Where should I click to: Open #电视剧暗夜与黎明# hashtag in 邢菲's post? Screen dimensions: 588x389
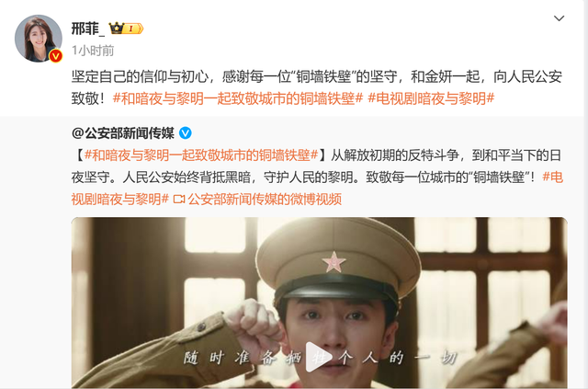(431, 98)
